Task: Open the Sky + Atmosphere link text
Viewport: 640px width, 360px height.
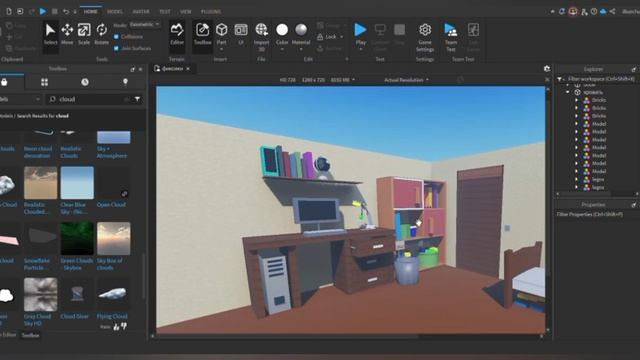Action: 112,152
